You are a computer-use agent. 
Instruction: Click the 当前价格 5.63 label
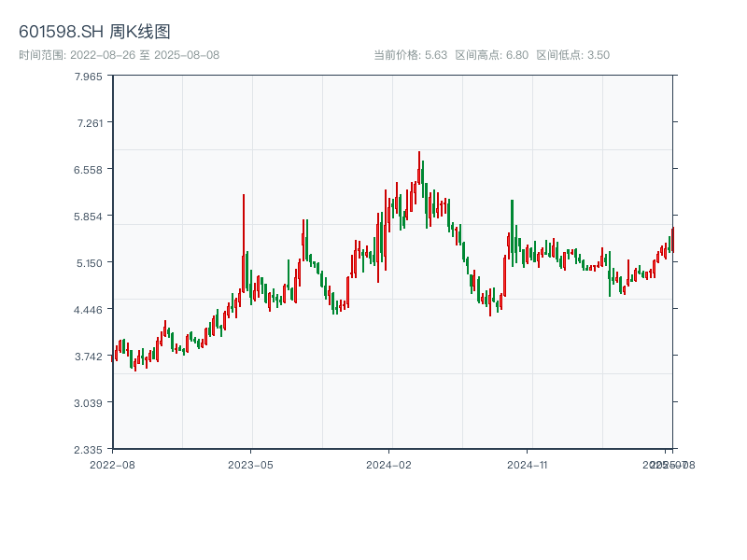click(410, 55)
